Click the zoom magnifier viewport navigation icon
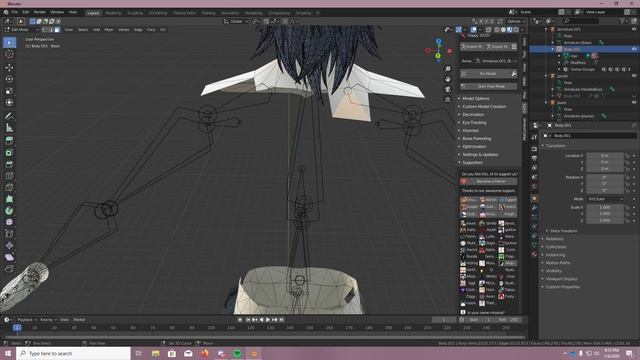The height and width of the screenshot is (360, 640). point(448,69)
